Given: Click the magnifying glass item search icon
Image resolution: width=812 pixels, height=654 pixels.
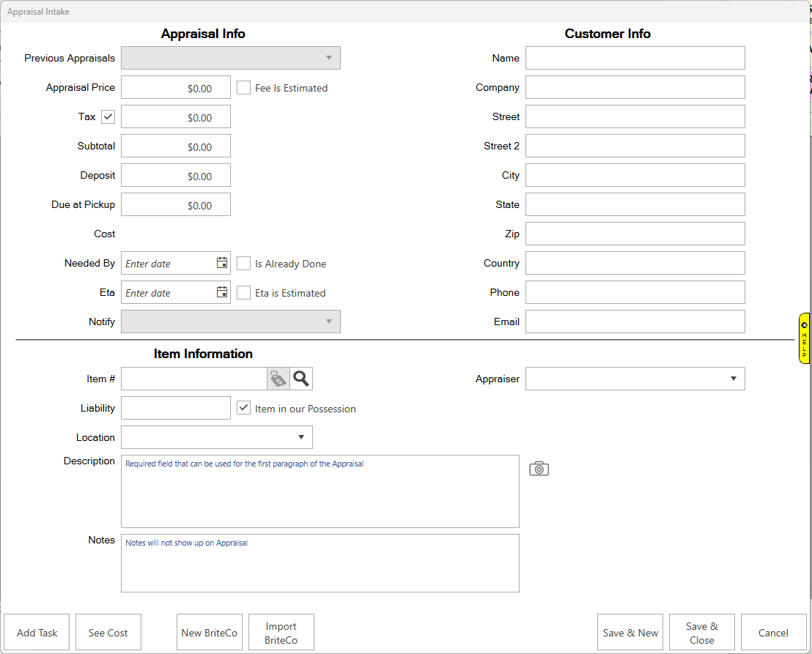Looking at the screenshot, I should pyautogui.click(x=301, y=379).
